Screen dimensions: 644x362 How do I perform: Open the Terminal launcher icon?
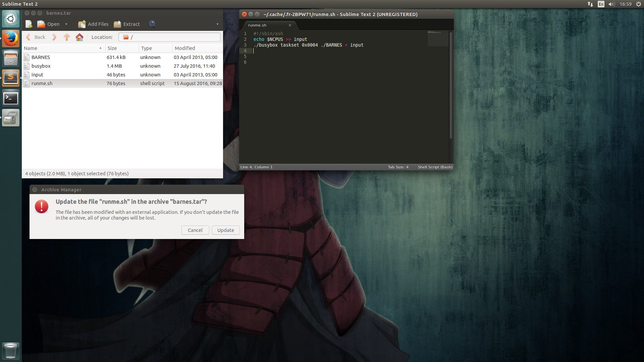pos(11,98)
